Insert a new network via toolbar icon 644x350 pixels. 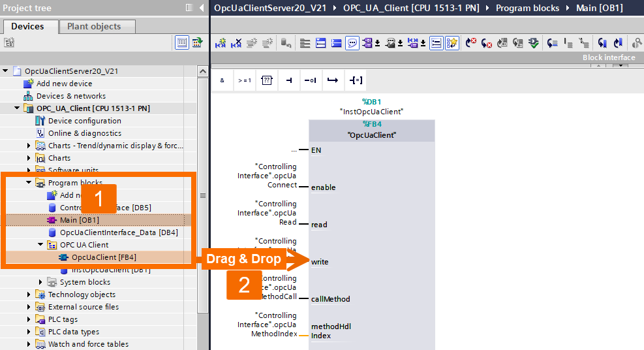(221, 42)
